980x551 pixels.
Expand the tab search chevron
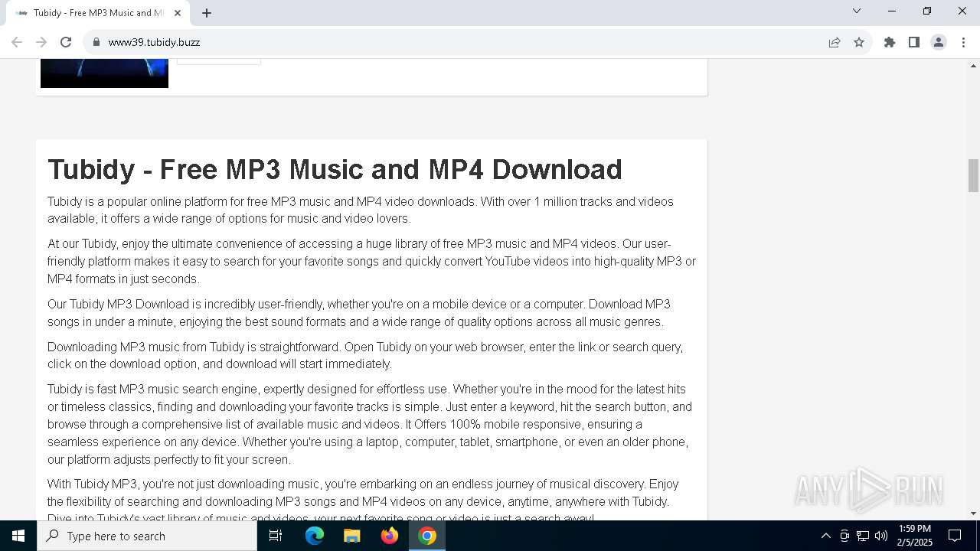(857, 11)
